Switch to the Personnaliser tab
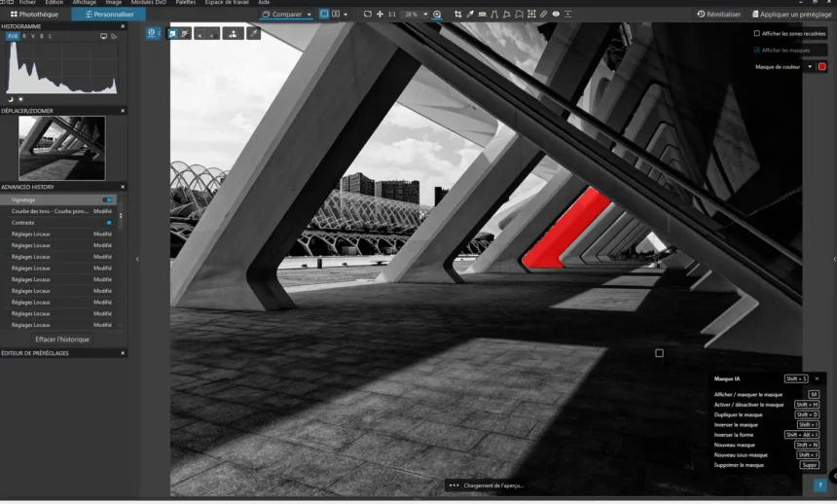Viewport: 837px width, 504px height. click(109, 15)
